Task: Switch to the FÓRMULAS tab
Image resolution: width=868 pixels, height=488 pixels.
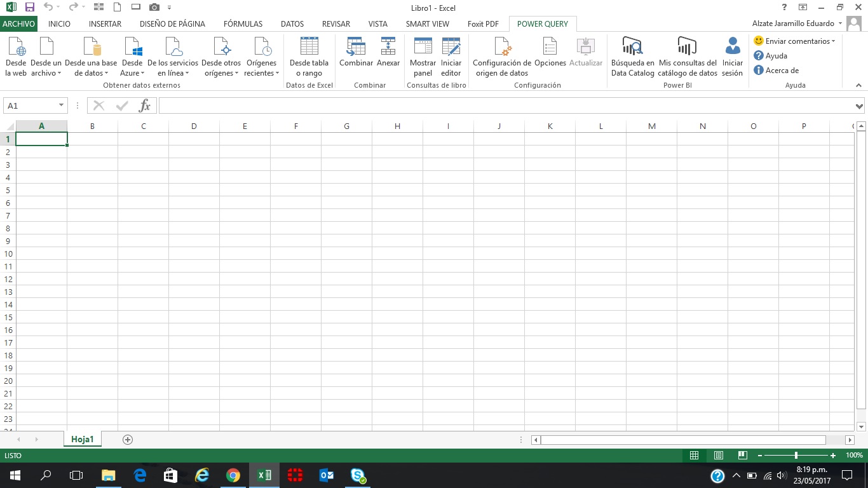Action: pos(243,24)
